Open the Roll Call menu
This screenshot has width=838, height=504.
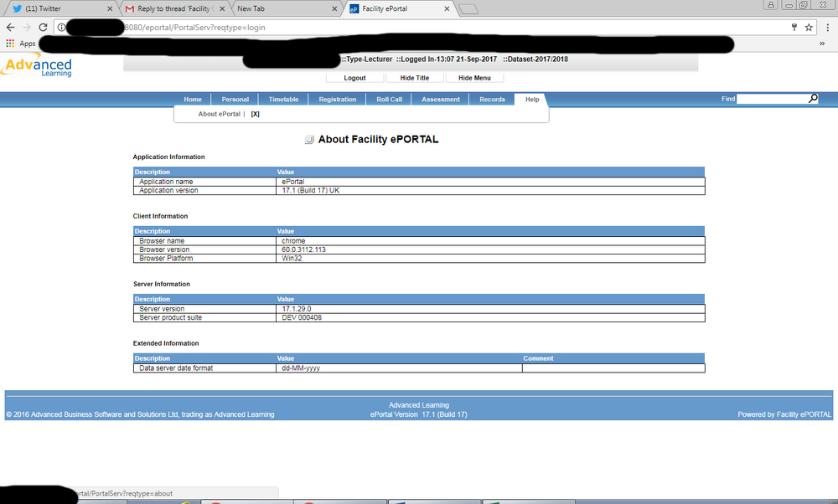coord(389,100)
